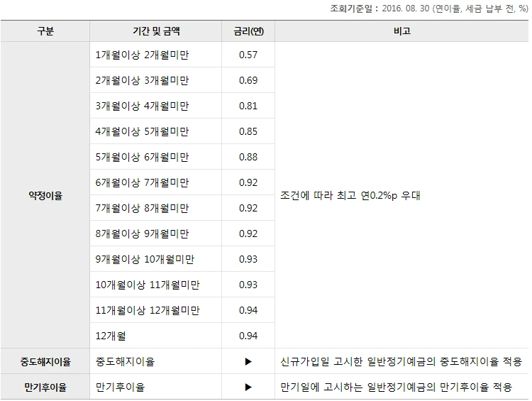
Task: Select the 0.69 rate value
Action: point(248,80)
